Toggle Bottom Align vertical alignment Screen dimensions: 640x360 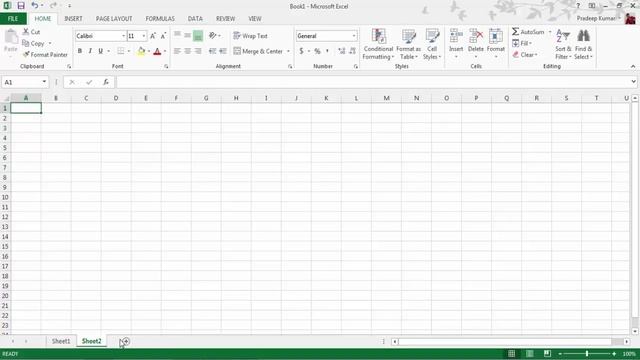pyautogui.click(x=198, y=36)
